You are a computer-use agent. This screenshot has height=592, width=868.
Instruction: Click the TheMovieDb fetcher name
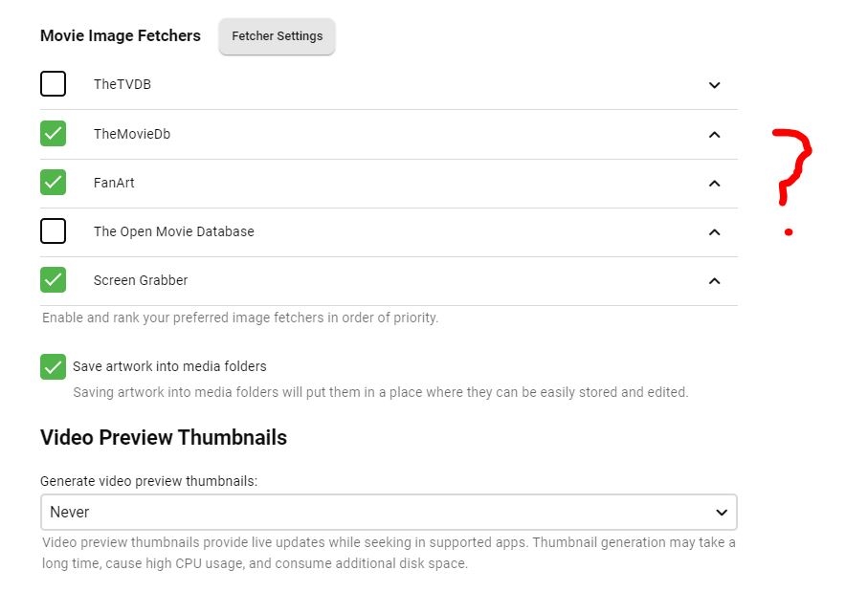pos(132,134)
